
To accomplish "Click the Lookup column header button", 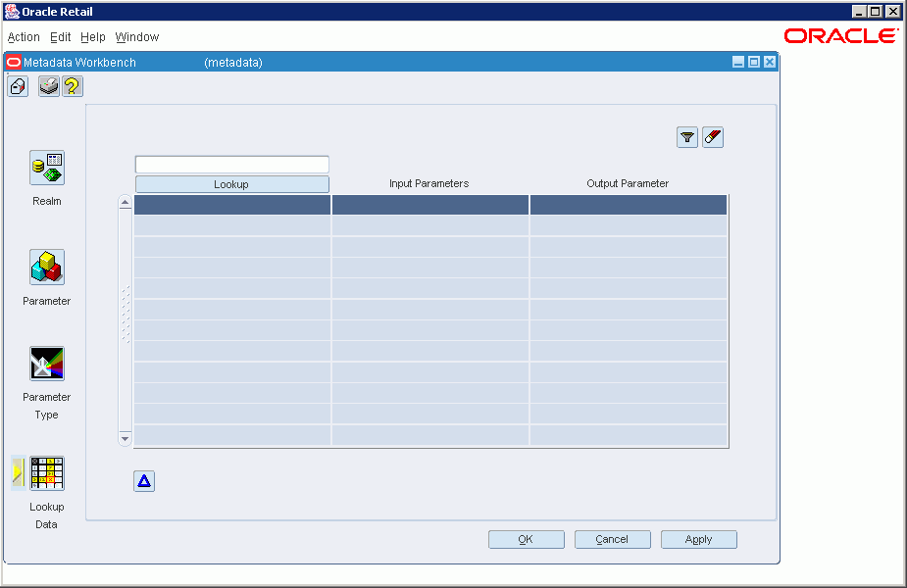I will (232, 184).
